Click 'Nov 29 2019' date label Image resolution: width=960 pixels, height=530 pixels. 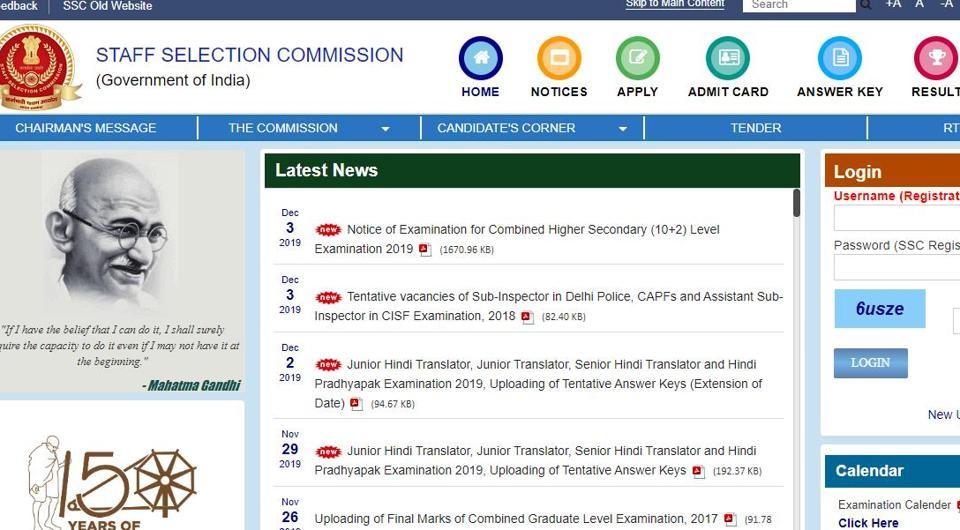[x=290, y=449]
